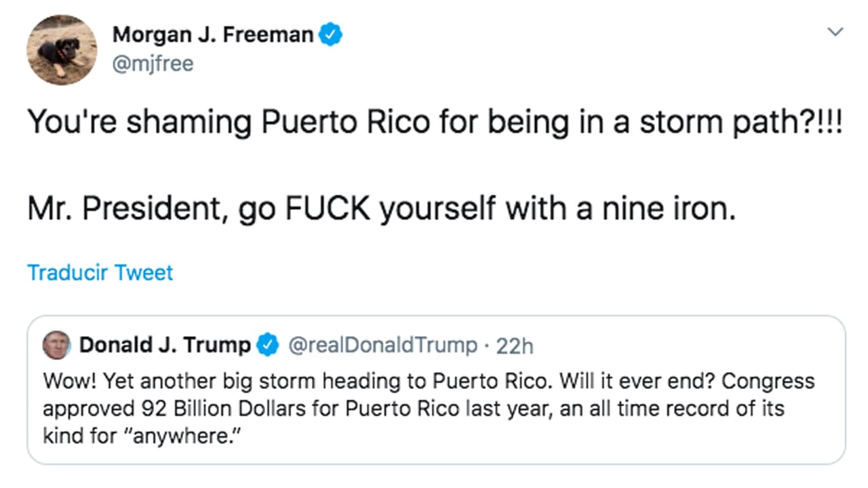
Task: Click the verified badge next to Morgan J. Freeman
Action: [331, 33]
